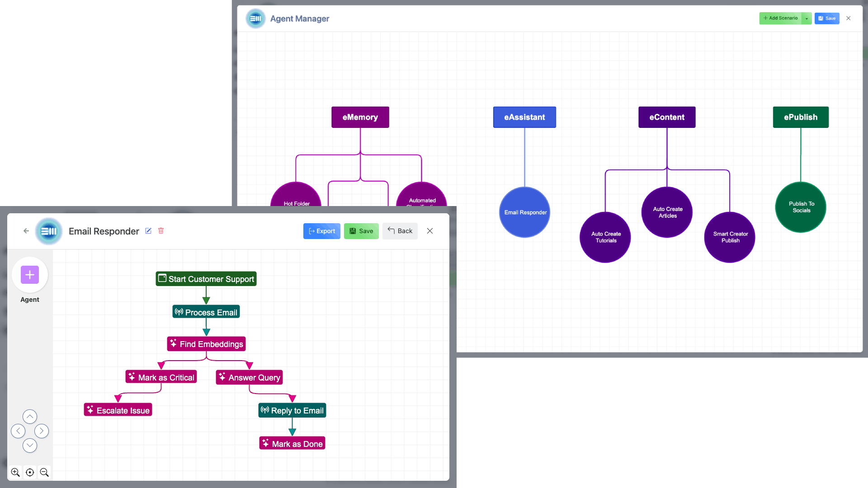The height and width of the screenshot is (488, 868).
Task: Click the green Save button in Email Responder
Action: point(361,231)
